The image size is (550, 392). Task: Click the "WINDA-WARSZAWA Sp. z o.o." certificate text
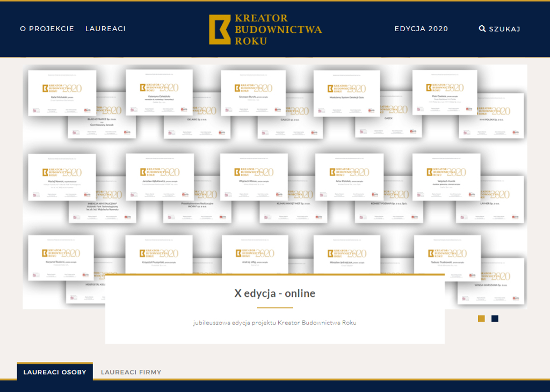[x=491, y=285]
